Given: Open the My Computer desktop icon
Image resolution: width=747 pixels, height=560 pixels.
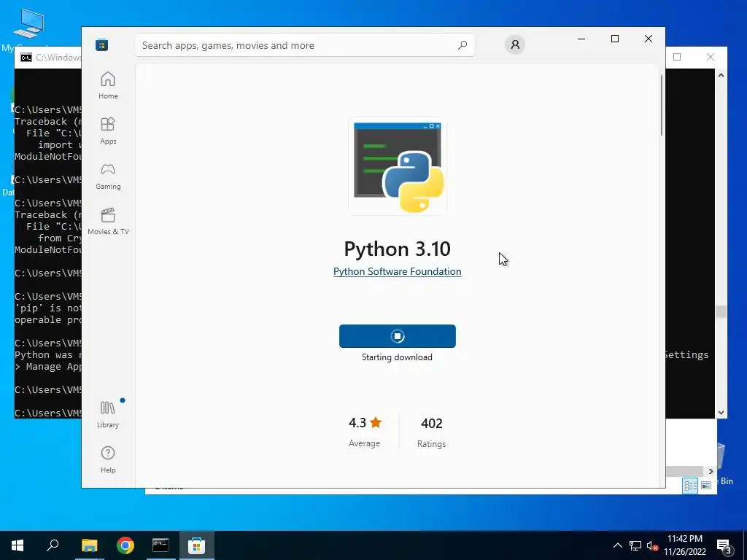Looking at the screenshot, I should point(28,29).
